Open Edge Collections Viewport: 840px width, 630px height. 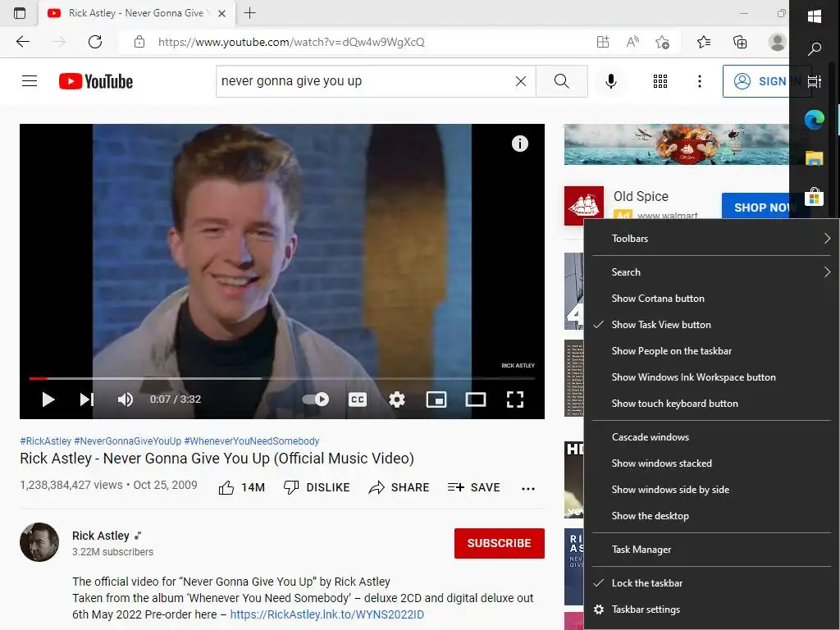(740, 42)
